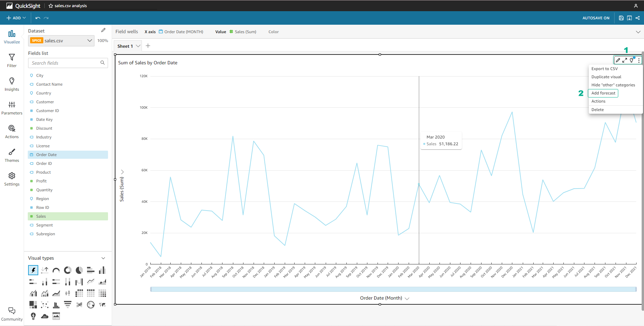Click the AUTOSAVE ON button
The image size is (644, 326).
click(596, 18)
